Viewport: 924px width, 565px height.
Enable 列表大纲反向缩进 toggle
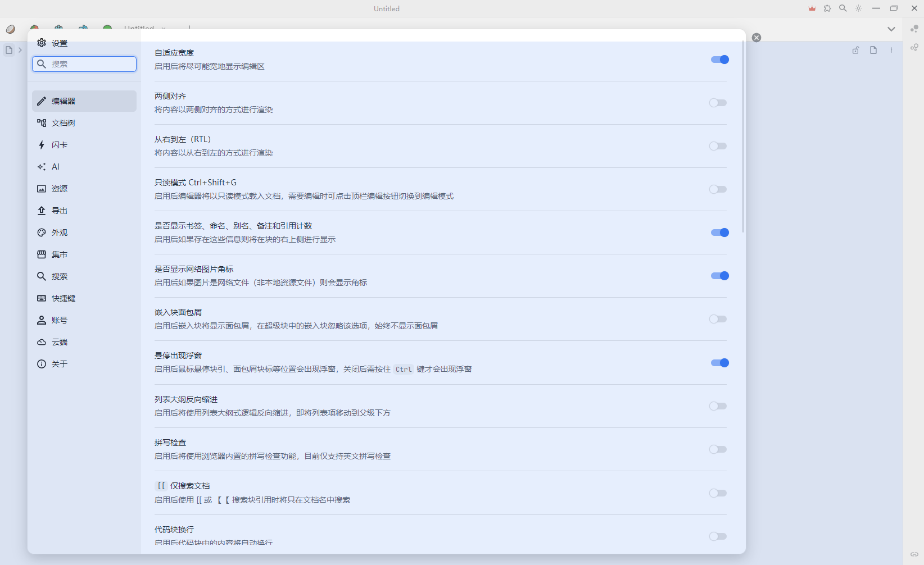click(718, 406)
